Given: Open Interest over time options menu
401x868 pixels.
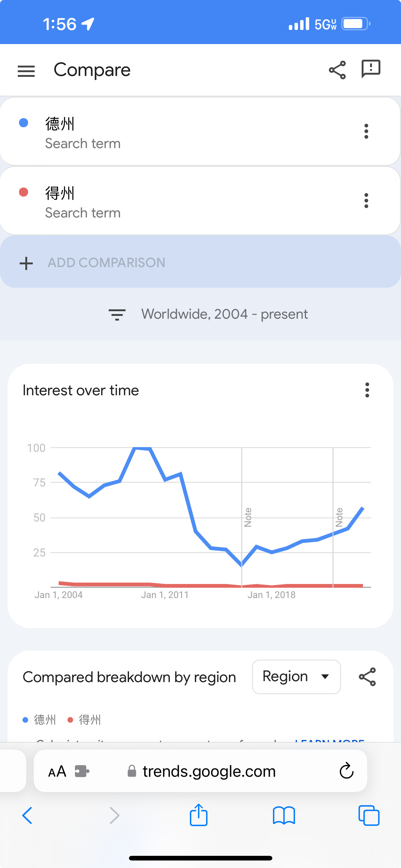Looking at the screenshot, I should pos(367,390).
